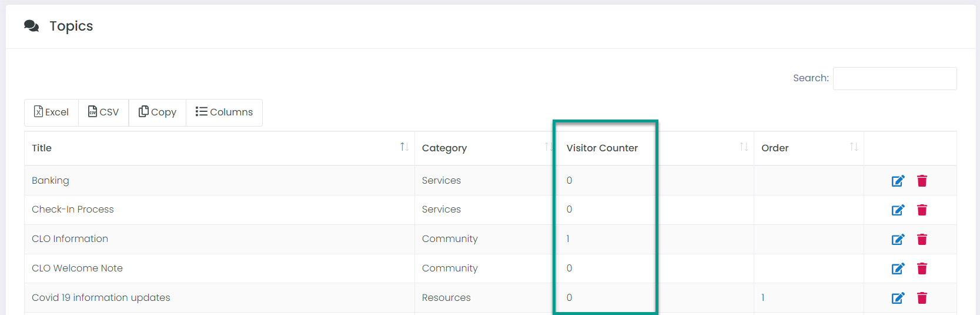Sort by the Category column arrows
Screen dimensions: 980x315
coord(548,147)
